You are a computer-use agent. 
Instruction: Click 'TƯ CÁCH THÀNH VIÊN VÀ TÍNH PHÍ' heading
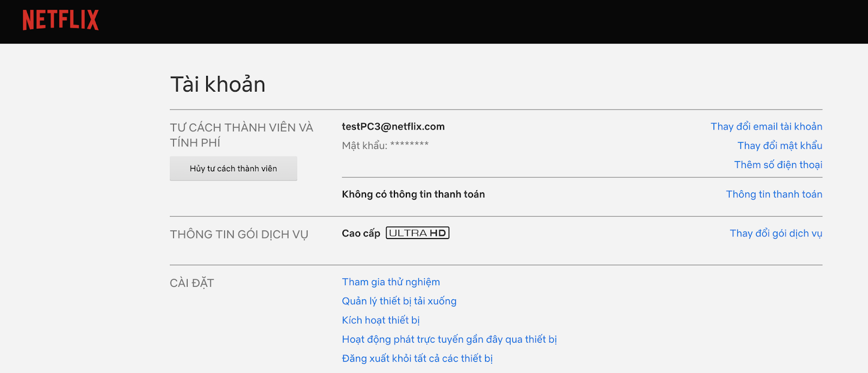pyautogui.click(x=241, y=135)
